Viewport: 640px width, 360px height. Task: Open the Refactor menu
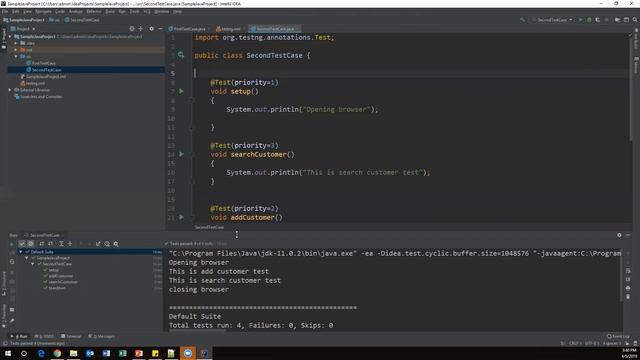pos(93,11)
